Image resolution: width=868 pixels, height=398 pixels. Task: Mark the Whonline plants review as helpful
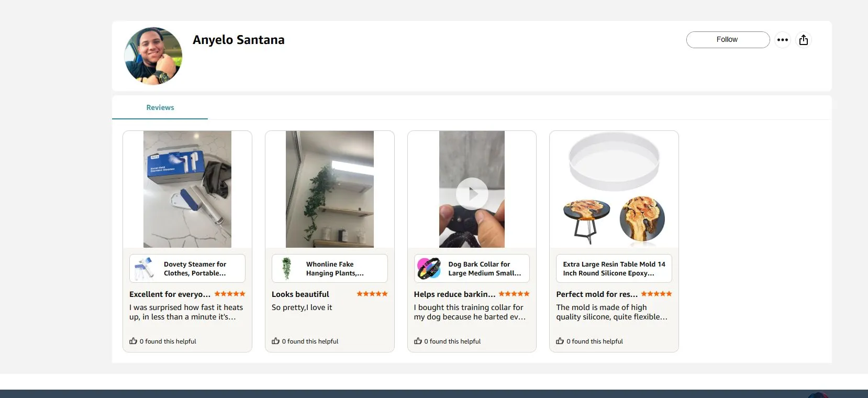tap(276, 341)
